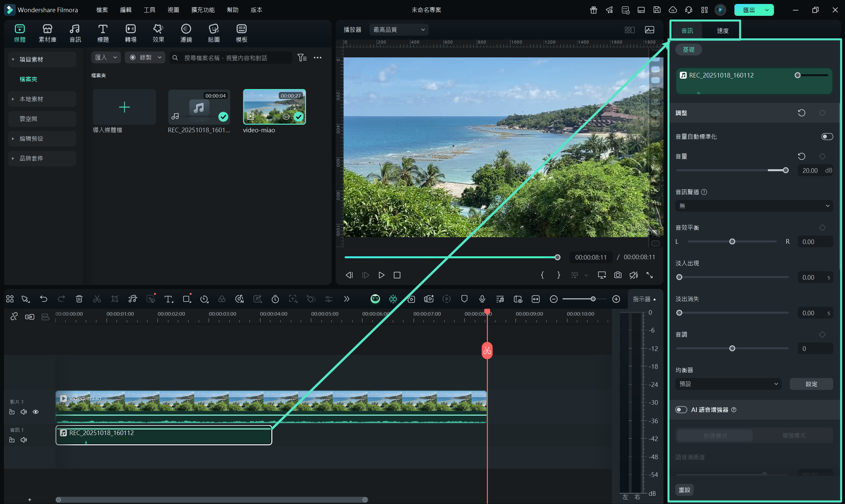Open the 工具 menu
The image size is (845, 504).
(x=149, y=10)
